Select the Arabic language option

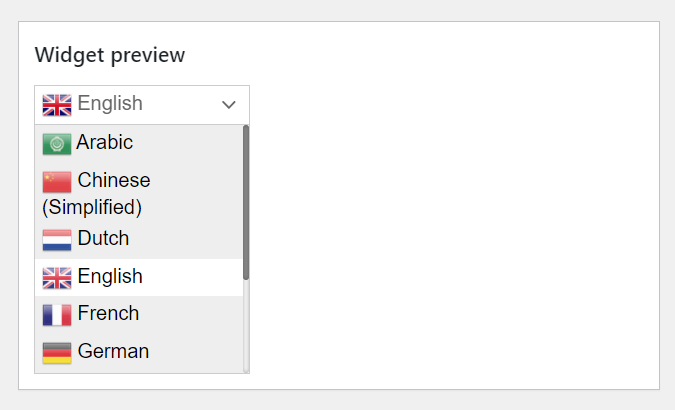point(105,143)
